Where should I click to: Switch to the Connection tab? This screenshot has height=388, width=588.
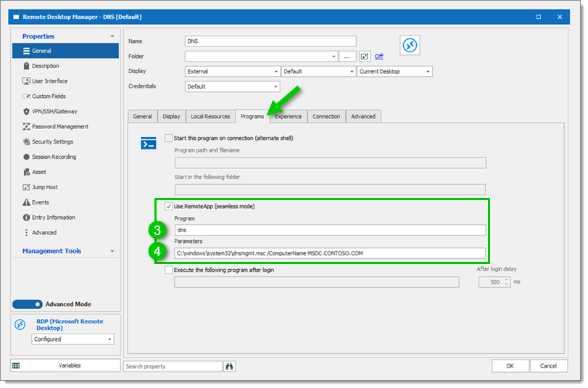(326, 117)
